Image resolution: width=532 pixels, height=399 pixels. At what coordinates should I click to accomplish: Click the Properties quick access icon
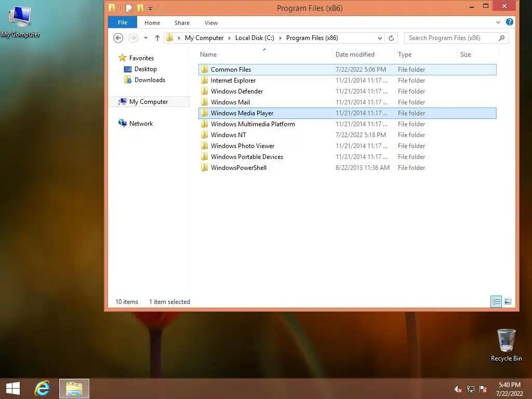(129, 8)
